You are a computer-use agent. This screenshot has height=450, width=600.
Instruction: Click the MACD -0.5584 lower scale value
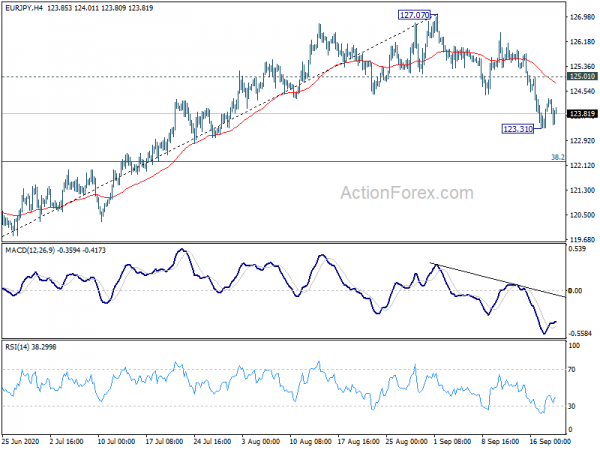point(582,334)
